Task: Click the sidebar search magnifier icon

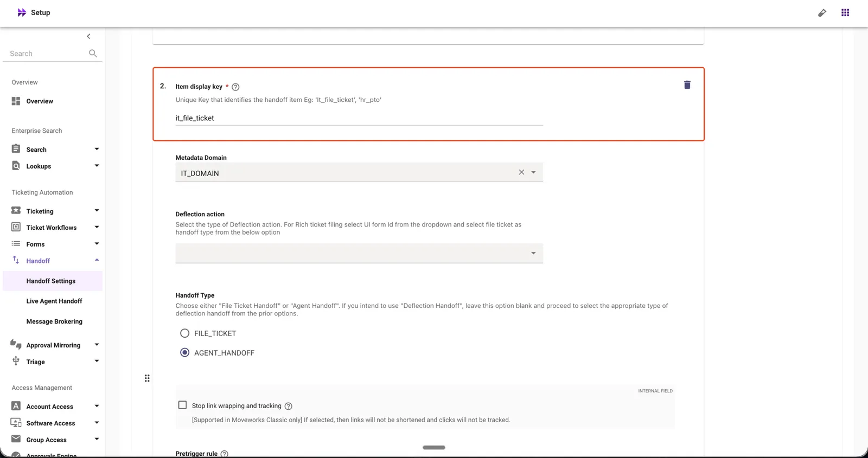Action: click(x=93, y=53)
